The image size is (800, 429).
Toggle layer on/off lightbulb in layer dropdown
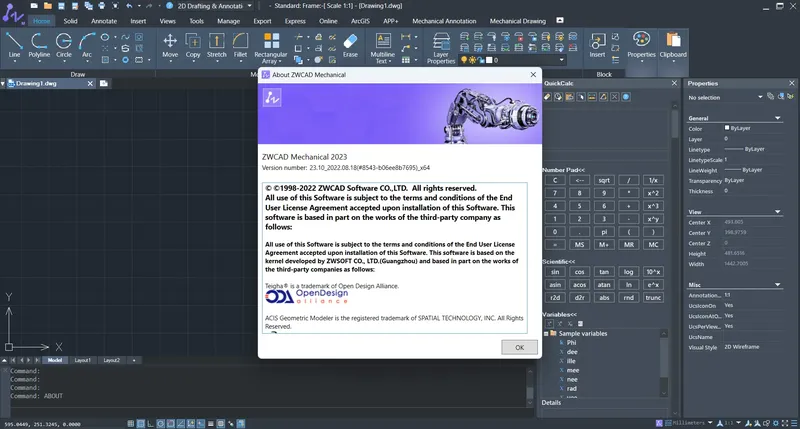(x=464, y=60)
